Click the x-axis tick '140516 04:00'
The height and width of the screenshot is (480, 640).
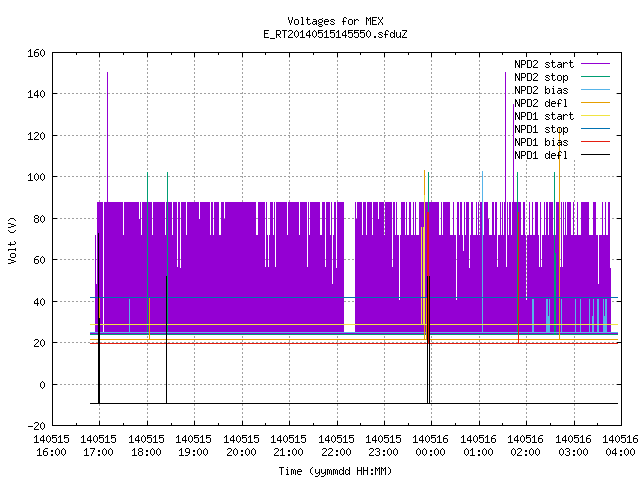click(620, 446)
